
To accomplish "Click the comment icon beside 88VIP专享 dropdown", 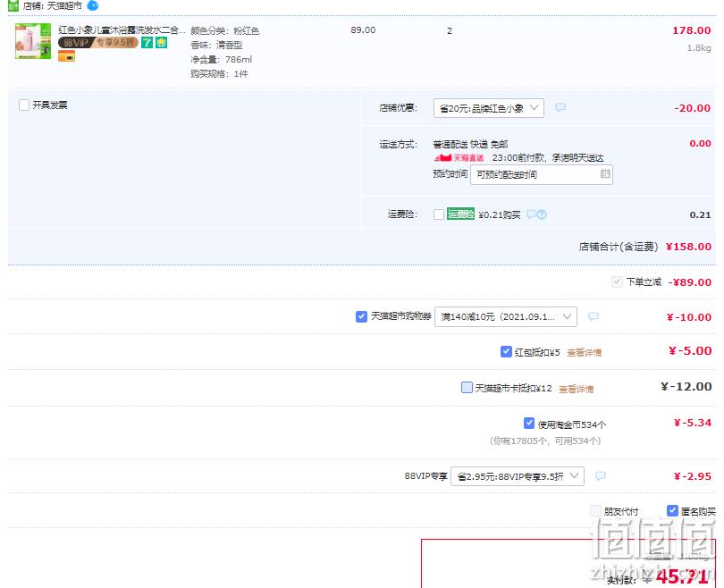I will coord(601,475).
